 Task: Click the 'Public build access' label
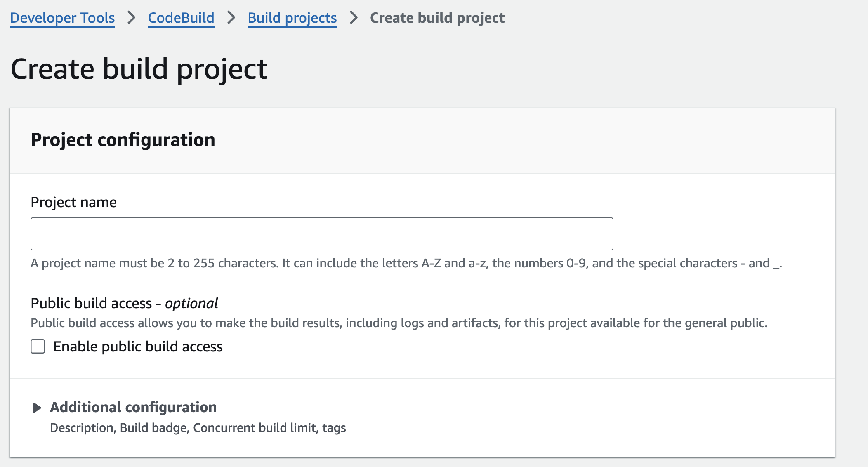(91, 303)
